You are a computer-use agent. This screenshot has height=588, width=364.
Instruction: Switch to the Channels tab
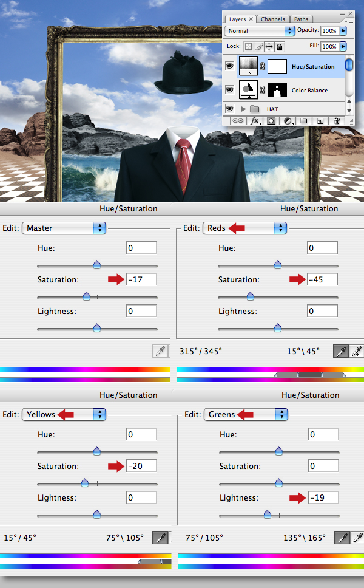point(272,19)
